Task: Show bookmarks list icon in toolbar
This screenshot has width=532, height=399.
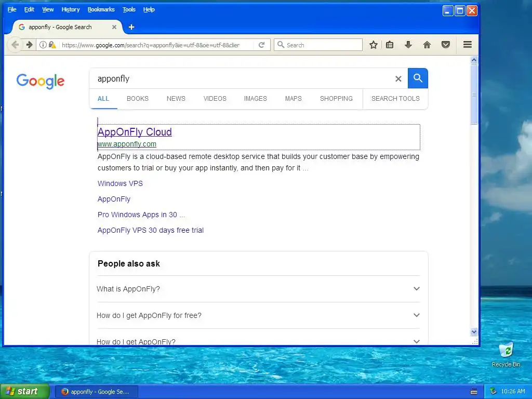Action: point(390,45)
